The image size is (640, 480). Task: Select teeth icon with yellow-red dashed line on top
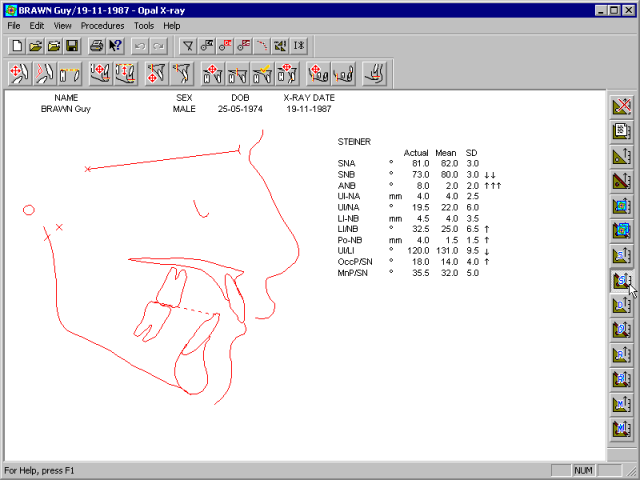pos(70,74)
